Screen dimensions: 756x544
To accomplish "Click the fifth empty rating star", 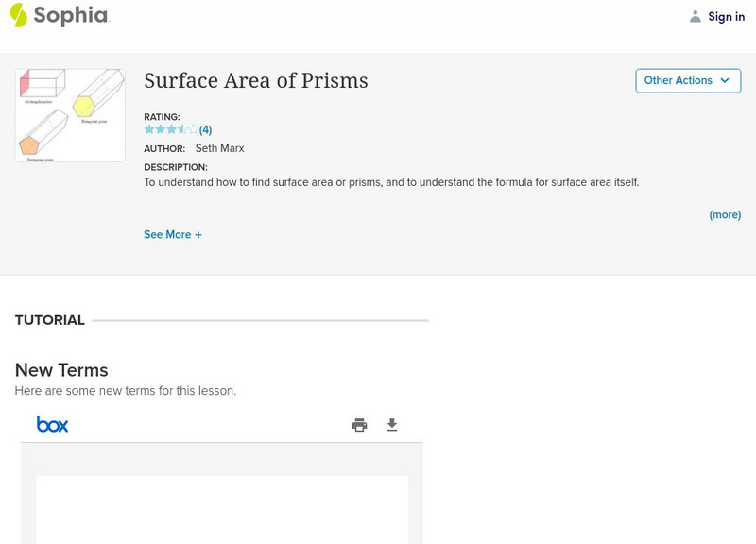I will tap(193, 129).
